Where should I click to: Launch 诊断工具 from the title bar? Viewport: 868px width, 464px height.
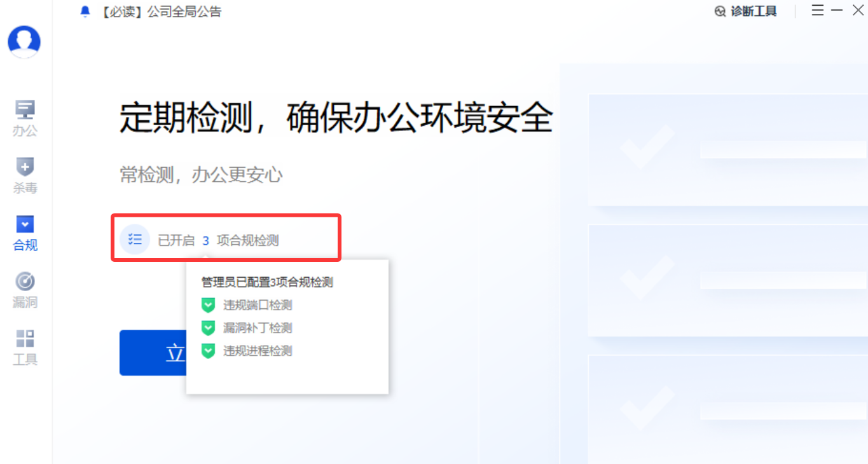click(746, 11)
